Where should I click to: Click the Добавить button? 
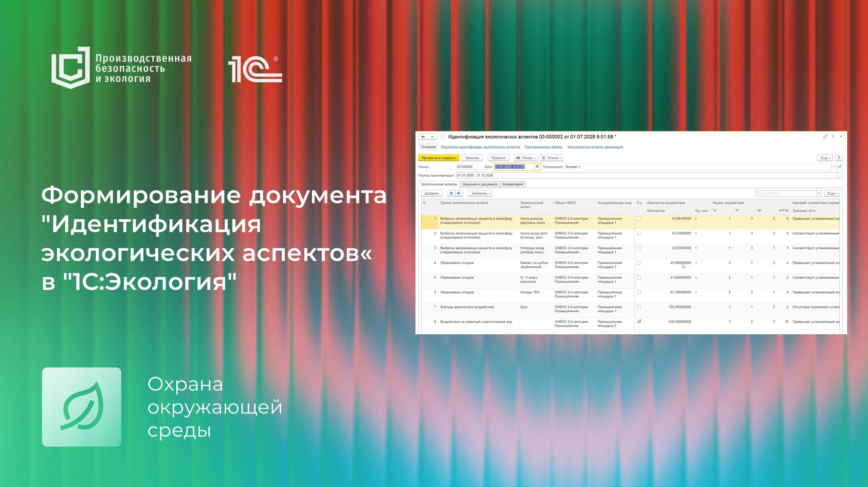point(432,193)
